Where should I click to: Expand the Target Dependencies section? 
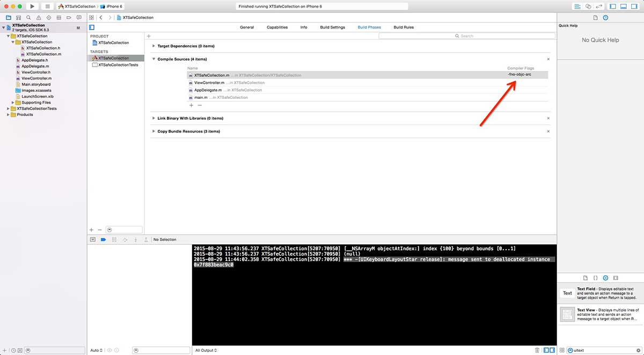point(153,46)
